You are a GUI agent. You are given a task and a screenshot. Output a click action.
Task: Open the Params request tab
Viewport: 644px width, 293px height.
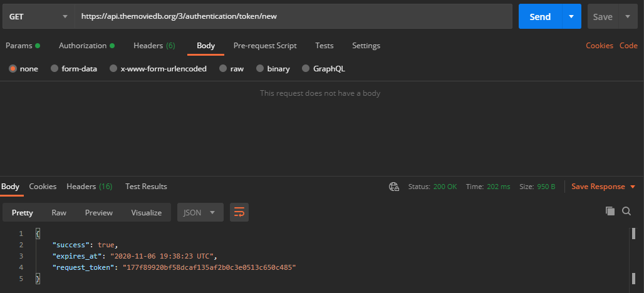point(23,46)
